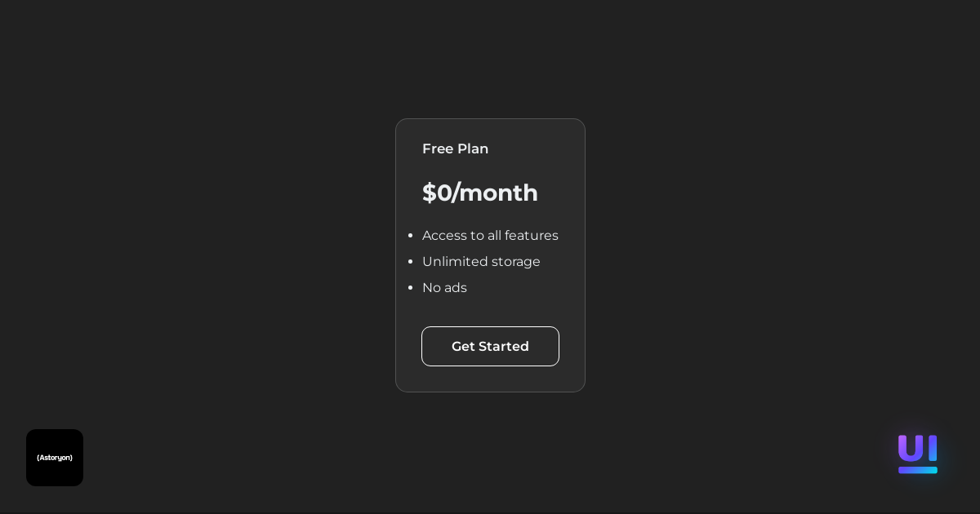Click the gradient UI logo bottom right
Screen dimensions: 980x514
(x=917, y=454)
